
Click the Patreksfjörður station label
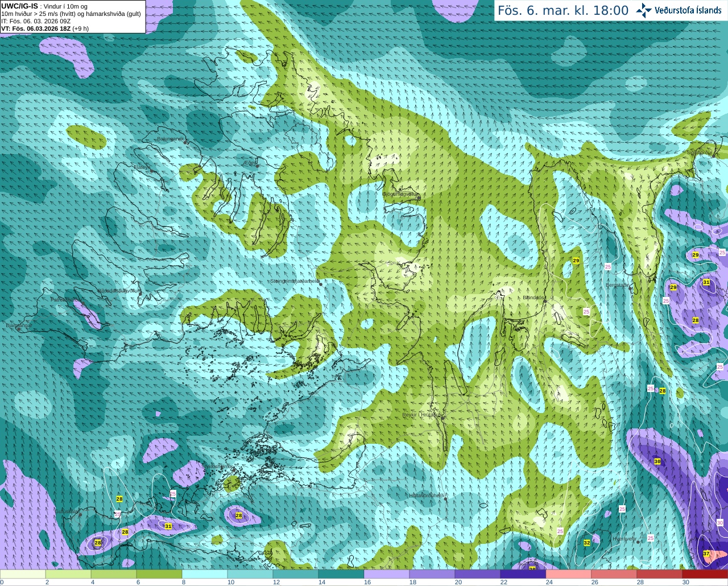[67, 299]
